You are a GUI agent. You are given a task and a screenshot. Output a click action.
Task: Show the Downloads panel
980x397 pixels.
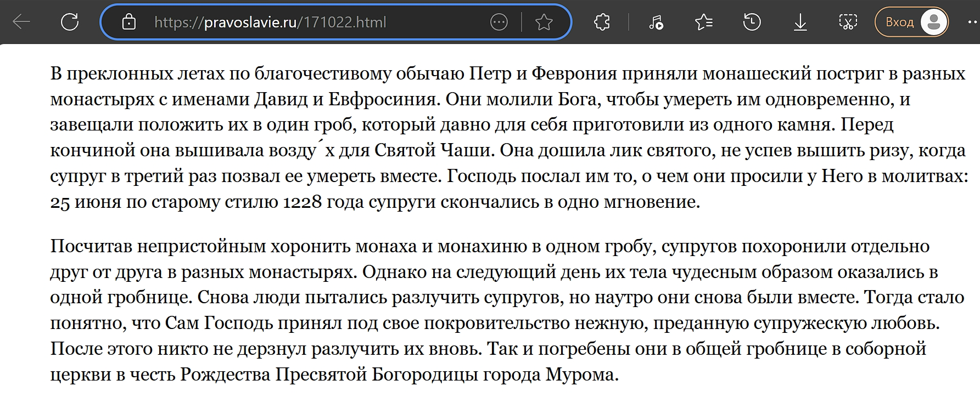pyautogui.click(x=800, y=22)
